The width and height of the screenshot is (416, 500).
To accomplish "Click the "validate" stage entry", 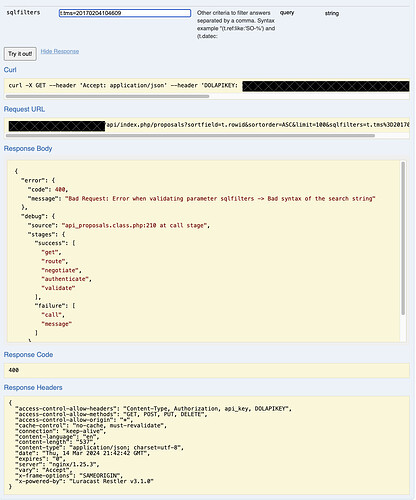I will [58, 288].
